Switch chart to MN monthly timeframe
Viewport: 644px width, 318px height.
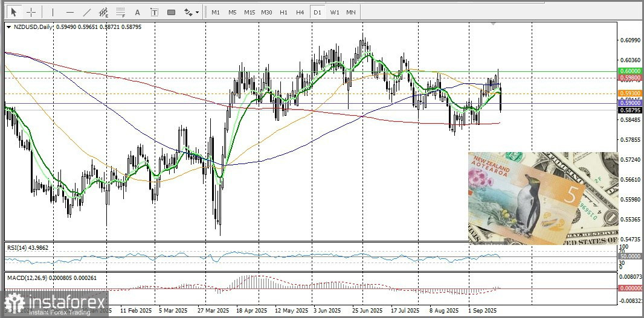pos(351,12)
